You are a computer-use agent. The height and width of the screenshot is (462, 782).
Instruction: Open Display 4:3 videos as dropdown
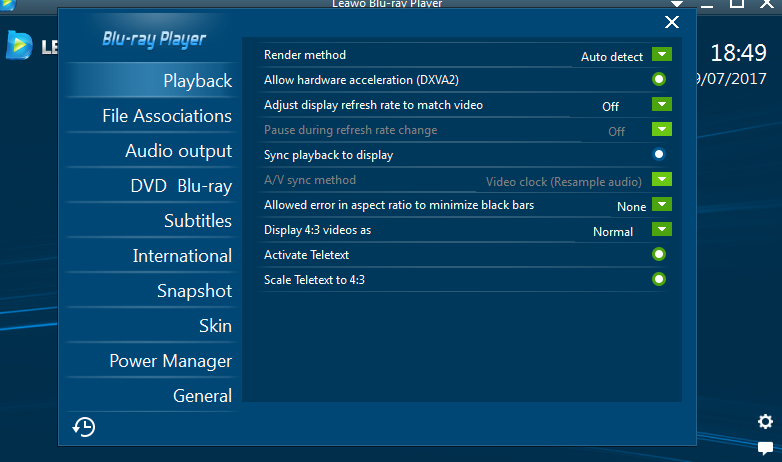[x=661, y=230]
